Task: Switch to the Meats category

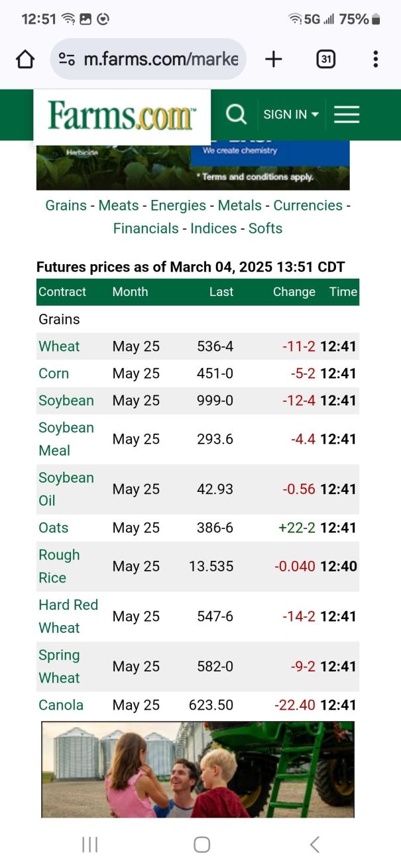Action: tap(119, 205)
